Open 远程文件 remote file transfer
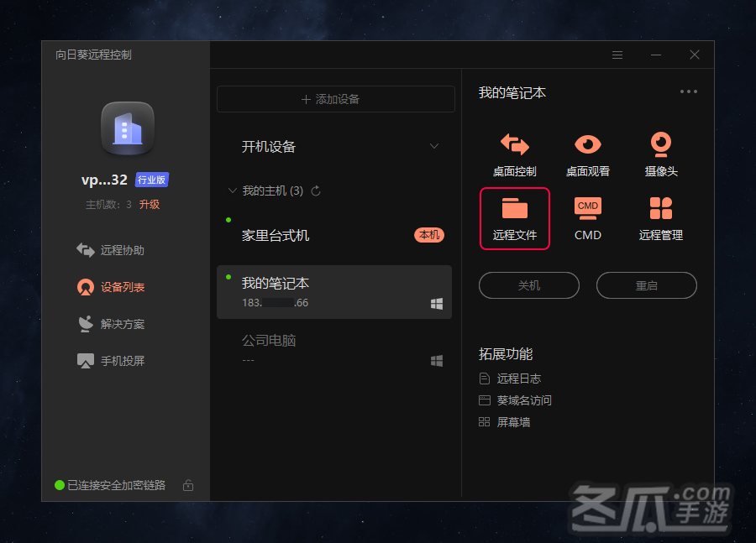This screenshot has height=543, width=756. 515,219
